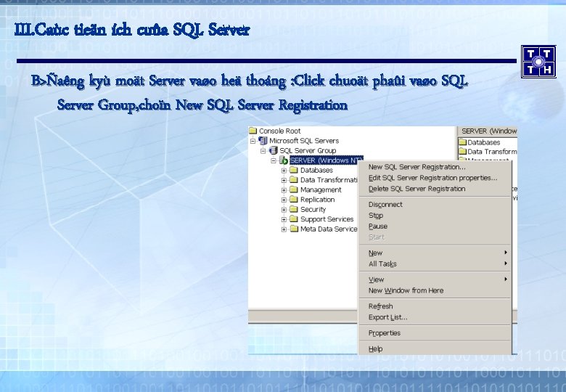This screenshot has width=566, height=392.
Task: Choose New SQL Server Registration...
Action: (x=435, y=167)
